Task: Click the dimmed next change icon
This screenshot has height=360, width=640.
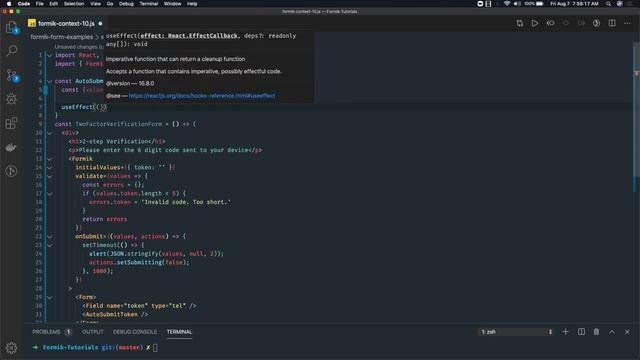Action: (x=581, y=23)
